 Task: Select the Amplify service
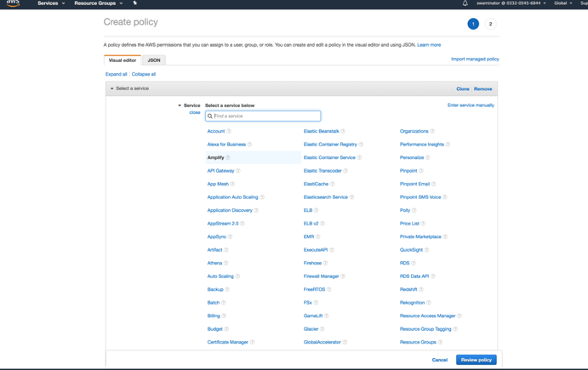coord(215,157)
